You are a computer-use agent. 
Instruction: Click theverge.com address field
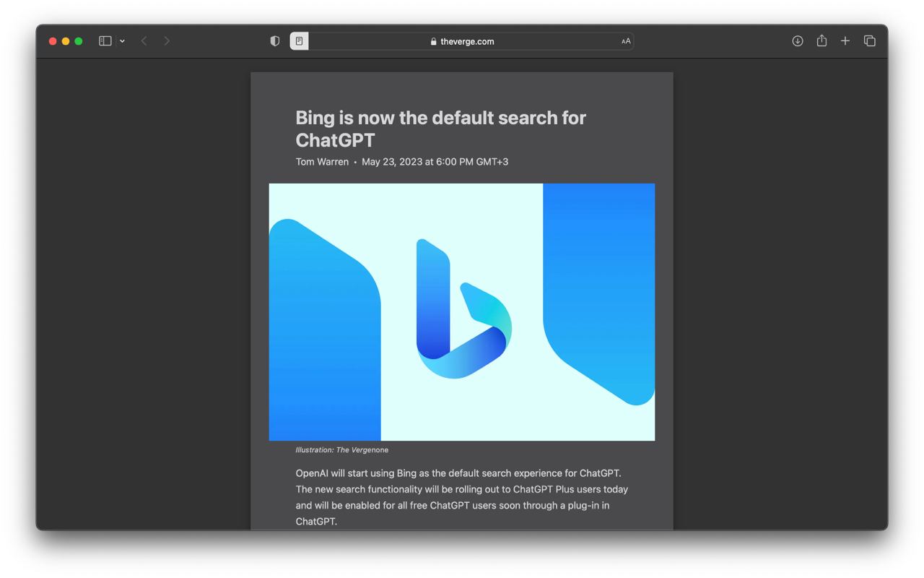click(462, 41)
